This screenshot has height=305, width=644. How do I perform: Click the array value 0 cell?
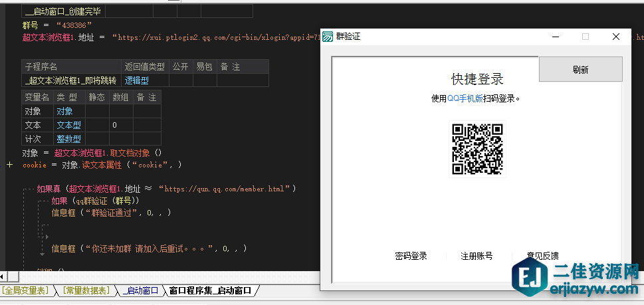click(x=121, y=125)
